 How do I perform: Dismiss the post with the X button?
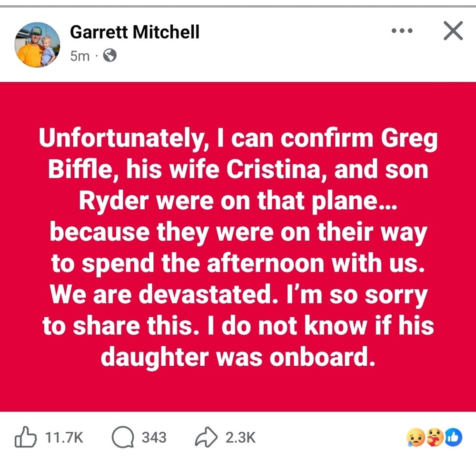coord(453,31)
